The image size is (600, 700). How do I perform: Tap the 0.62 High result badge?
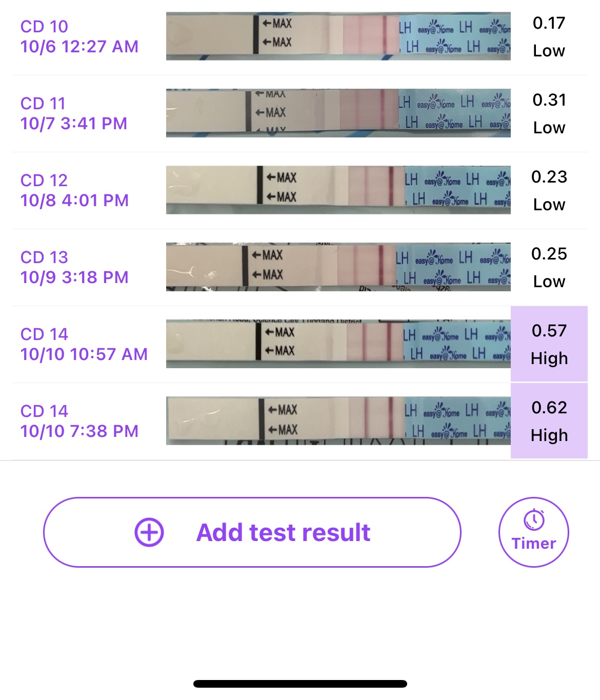(549, 421)
